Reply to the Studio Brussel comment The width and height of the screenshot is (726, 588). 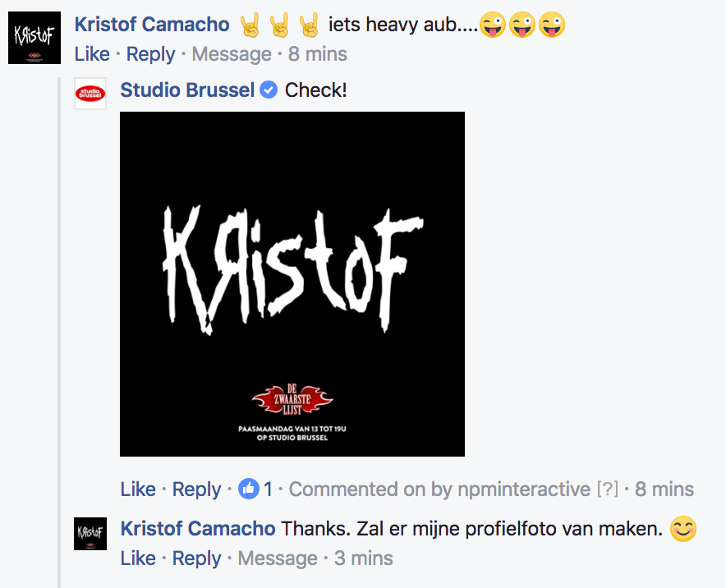tap(197, 489)
